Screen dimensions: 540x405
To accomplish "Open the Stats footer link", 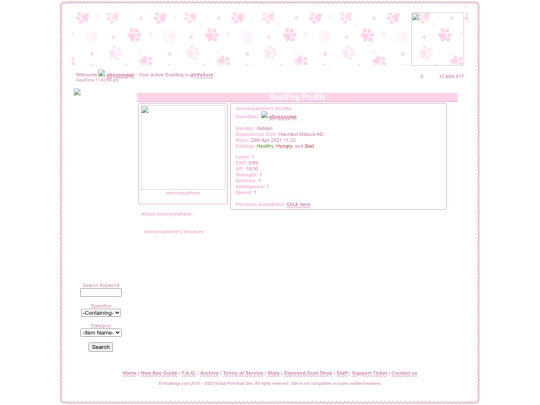I will tap(273, 373).
